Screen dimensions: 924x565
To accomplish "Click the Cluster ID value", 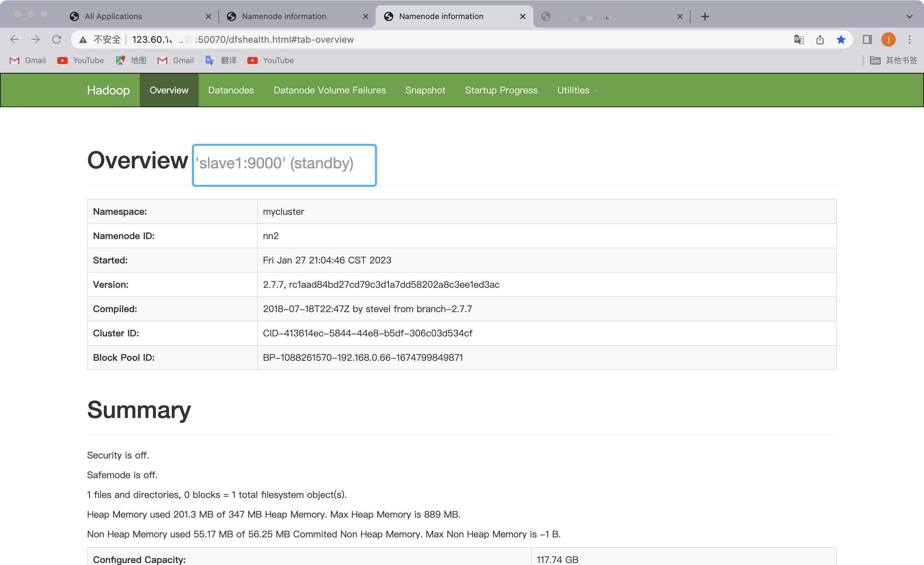I will (x=368, y=333).
